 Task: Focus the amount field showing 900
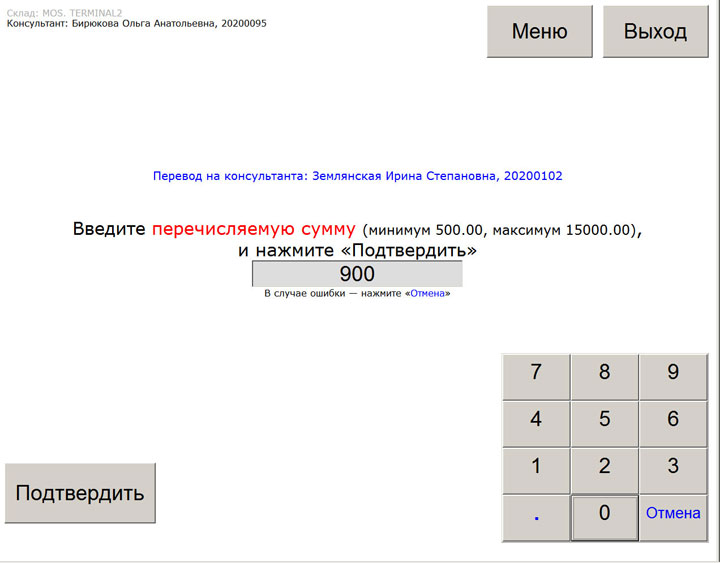(357, 274)
